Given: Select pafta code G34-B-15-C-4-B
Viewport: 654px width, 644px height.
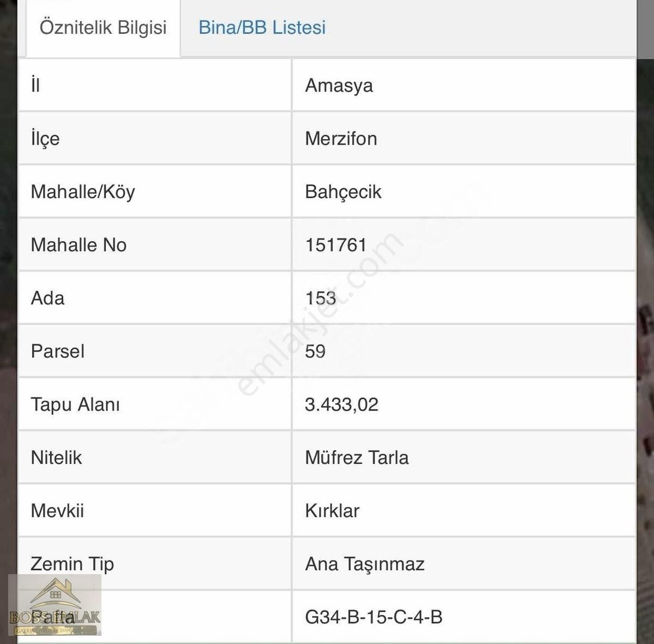Looking at the screenshot, I should point(374,617).
